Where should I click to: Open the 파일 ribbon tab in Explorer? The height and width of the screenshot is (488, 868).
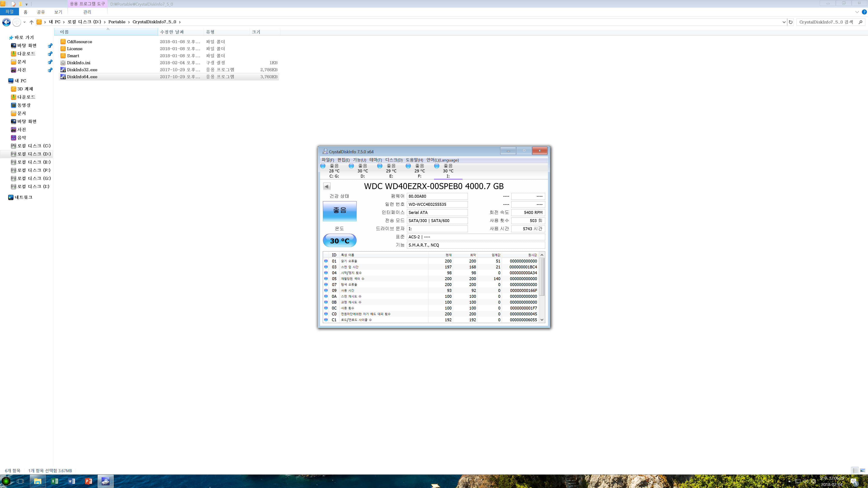[x=9, y=12]
